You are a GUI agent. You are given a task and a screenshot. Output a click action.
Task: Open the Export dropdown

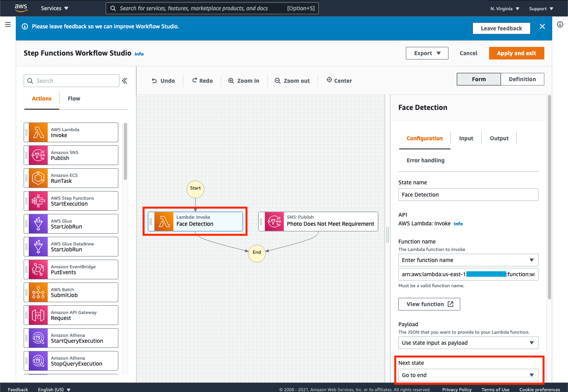[x=427, y=53]
